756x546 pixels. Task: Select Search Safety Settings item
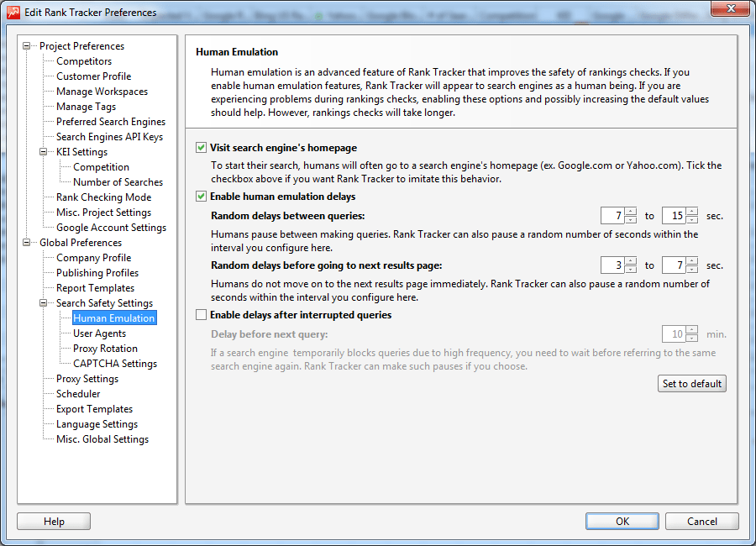104,303
